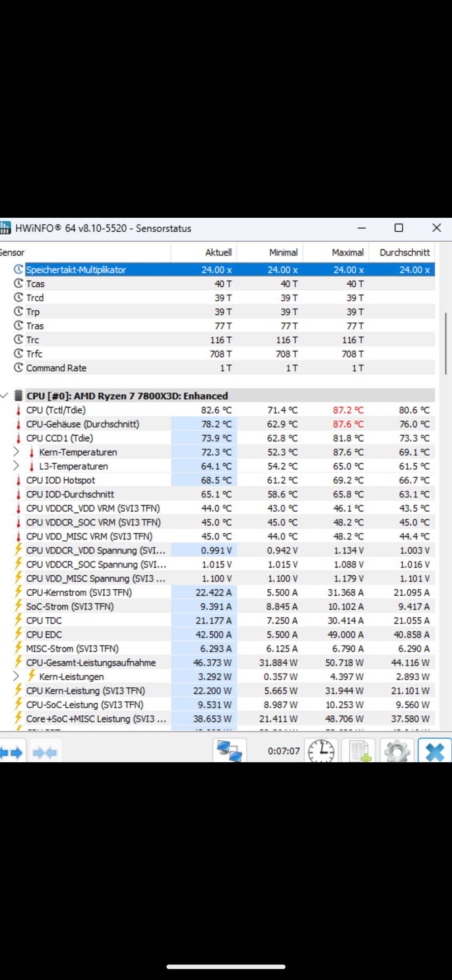Click the collapse columns arrows icon

[45, 753]
